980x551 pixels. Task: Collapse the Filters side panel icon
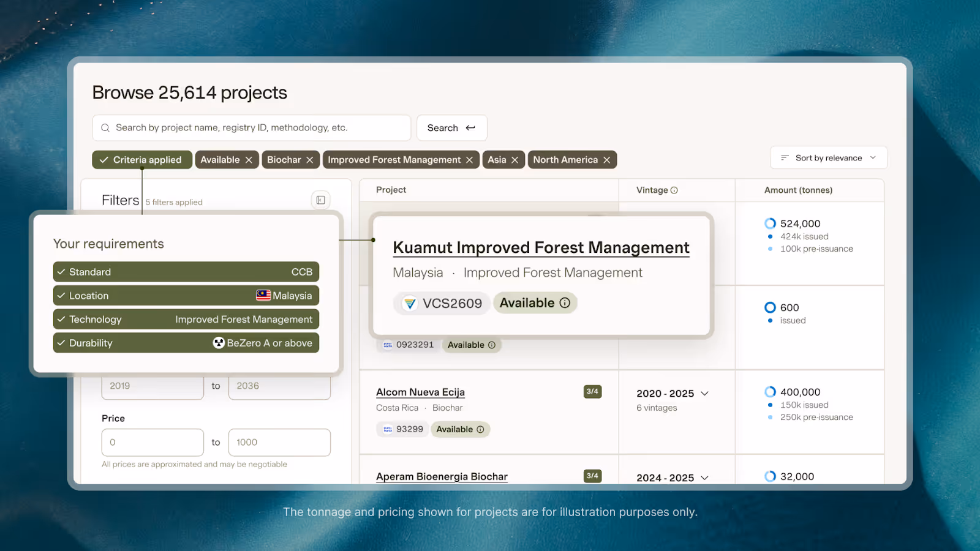pos(321,200)
